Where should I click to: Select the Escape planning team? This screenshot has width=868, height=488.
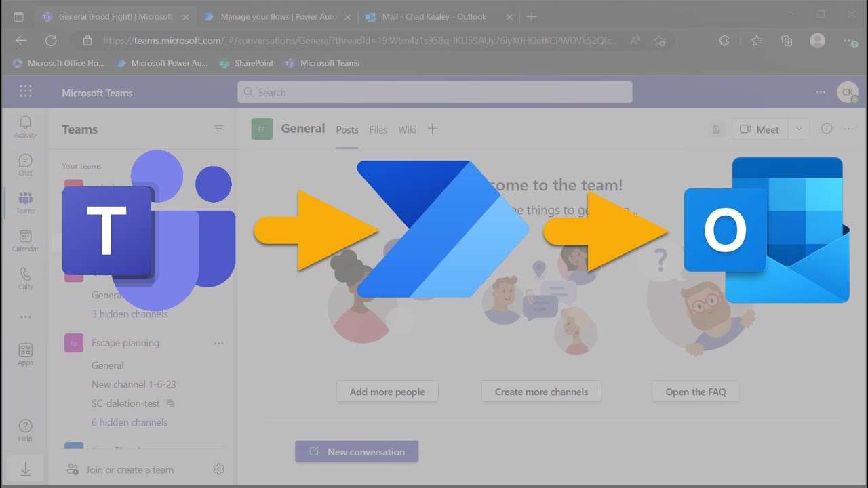point(125,343)
